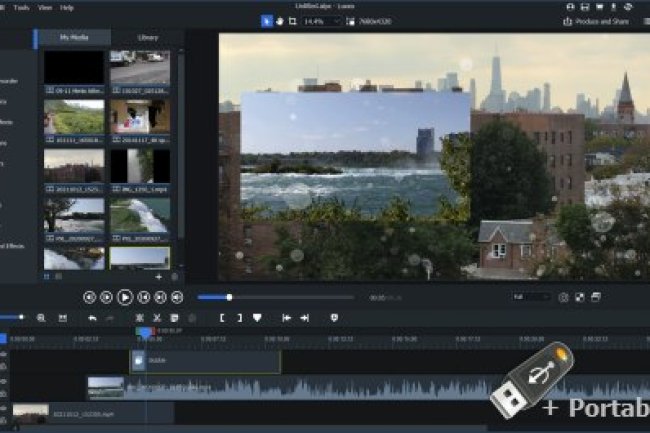
Task: Click the Redo arrow in timeline toolbar
Action: [x=110, y=318]
